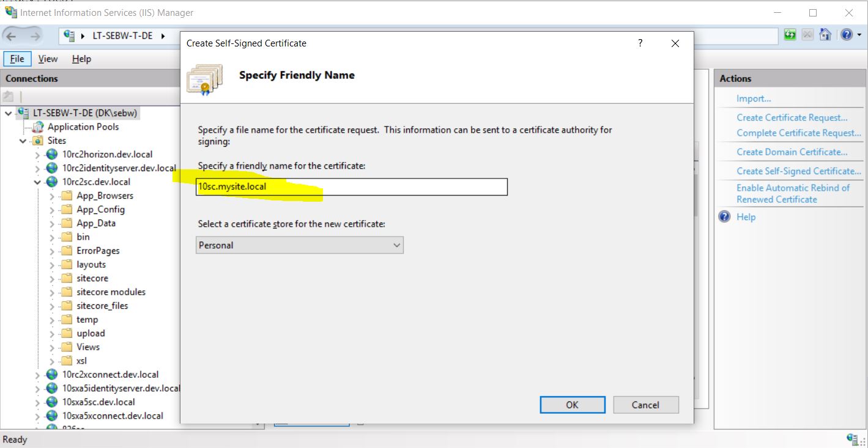This screenshot has width=868, height=448.
Task: Open the File menu
Action: [x=17, y=59]
